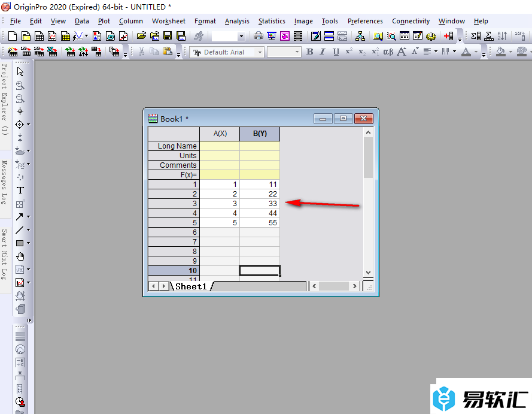Select row header 3 in Book1
The width and height of the screenshot is (532, 414).
(x=174, y=204)
